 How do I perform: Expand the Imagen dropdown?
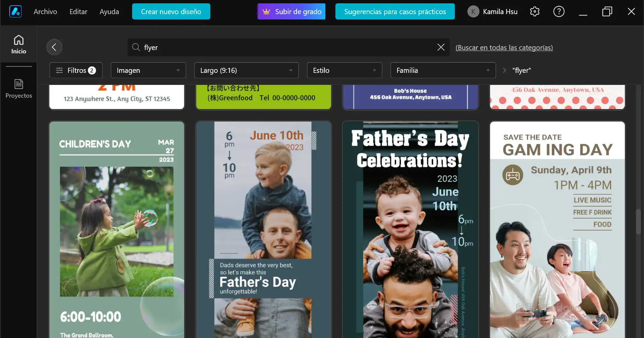(x=148, y=70)
